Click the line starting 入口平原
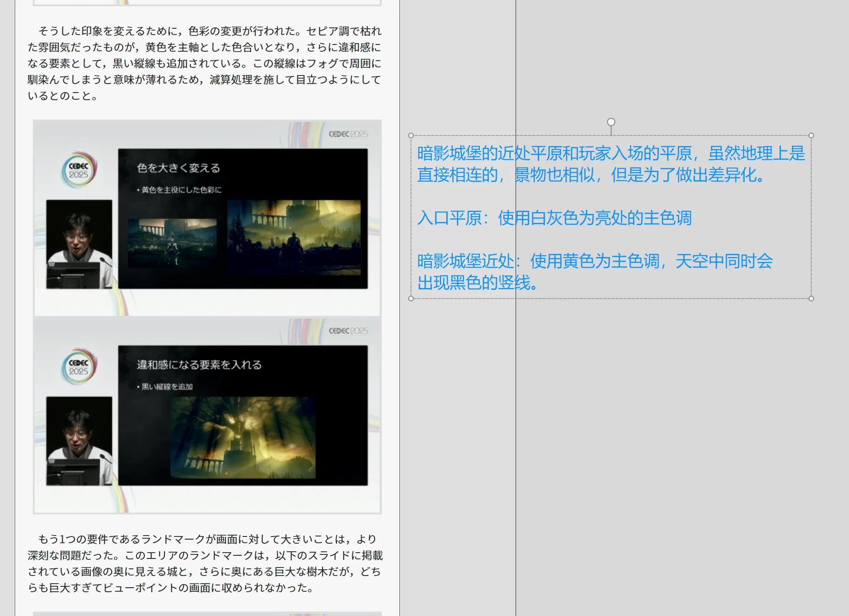The width and height of the screenshot is (849, 616). 554,218
